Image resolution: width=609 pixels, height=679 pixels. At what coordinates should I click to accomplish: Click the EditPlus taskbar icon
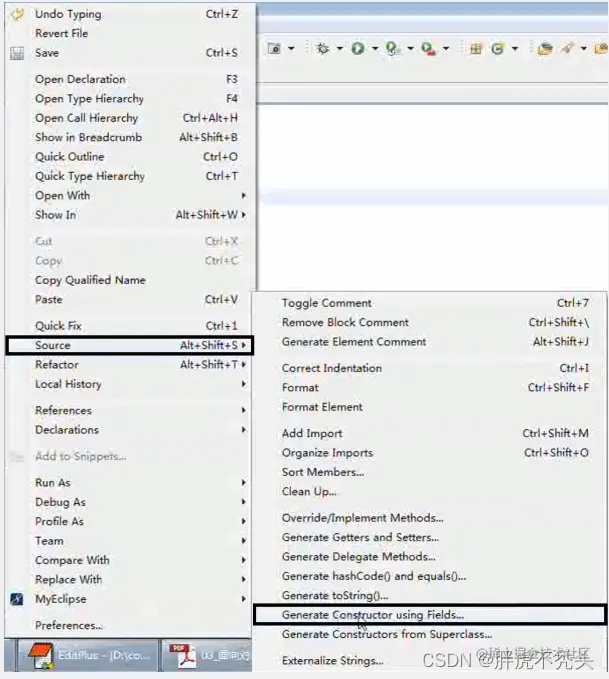coord(40,656)
